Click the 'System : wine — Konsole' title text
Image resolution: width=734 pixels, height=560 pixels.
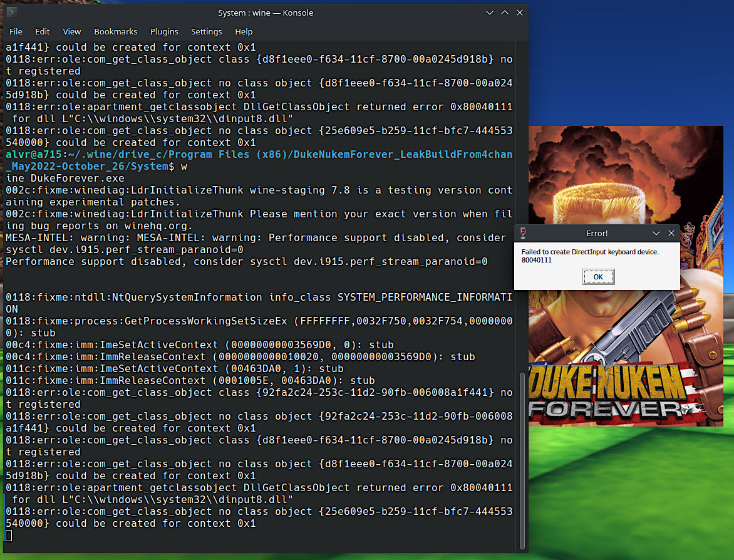[x=266, y=13]
